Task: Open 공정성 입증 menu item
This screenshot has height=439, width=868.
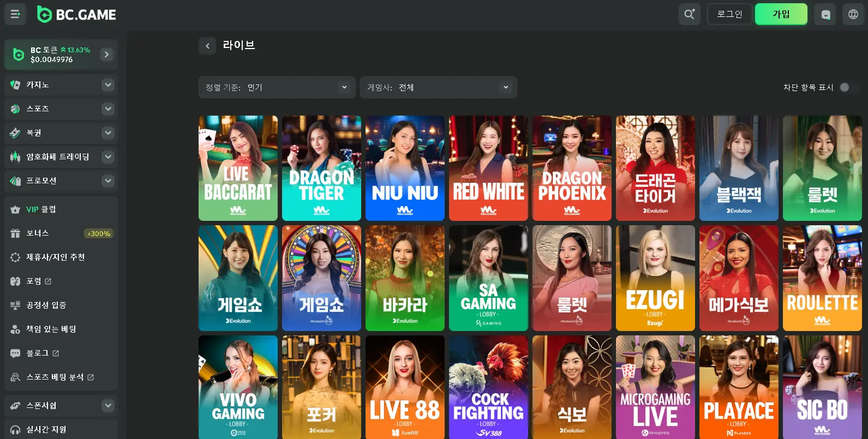Action: pyautogui.click(x=46, y=305)
